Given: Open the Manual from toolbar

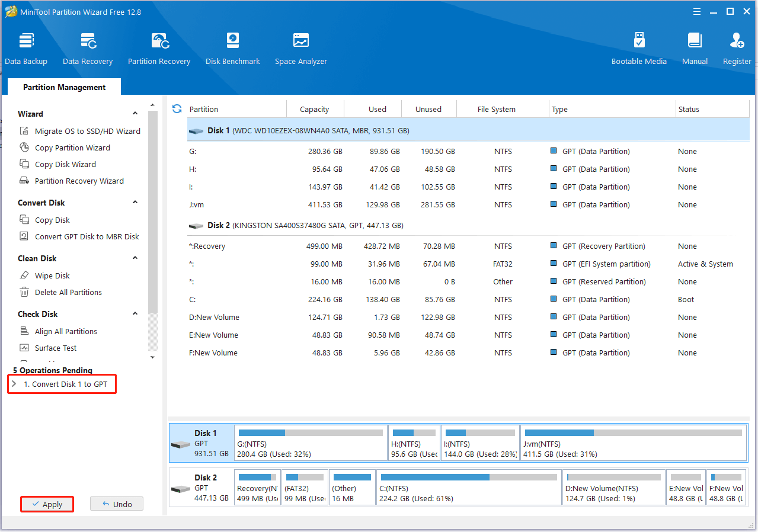Looking at the screenshot, I should (695, 49).
